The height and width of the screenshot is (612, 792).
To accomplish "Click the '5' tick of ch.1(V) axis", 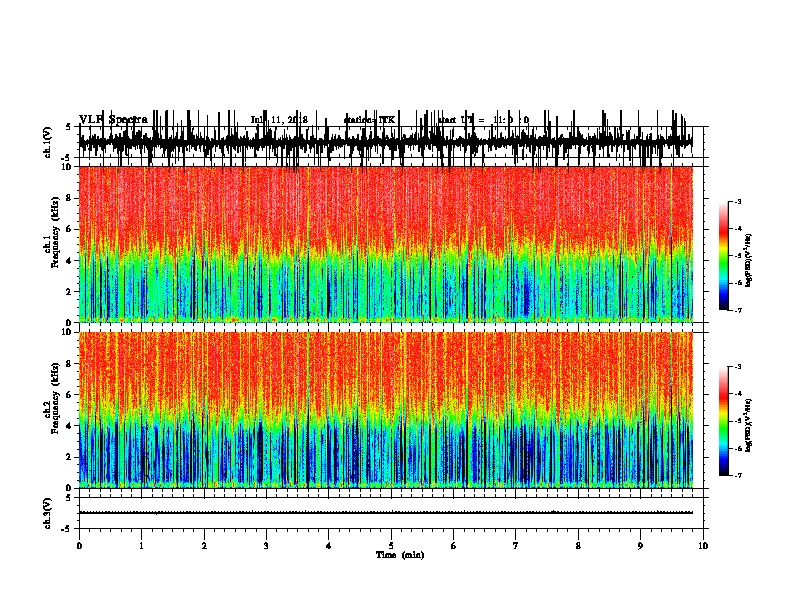I will tap(70, 127).
